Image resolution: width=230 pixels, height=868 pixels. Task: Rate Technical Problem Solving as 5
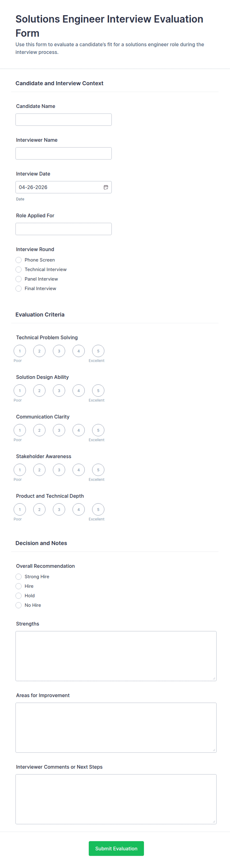click(x=98, y=351)
